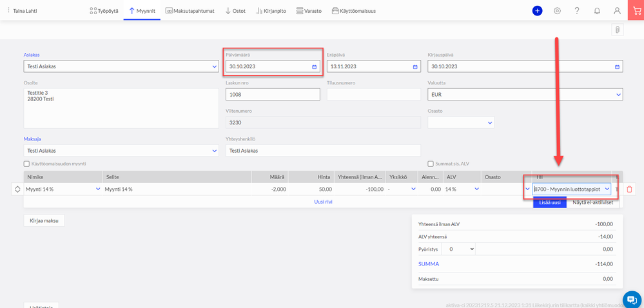This screenshot has height=308, width=644.
Task: Open Ostot tab
Action: point(235,11)
